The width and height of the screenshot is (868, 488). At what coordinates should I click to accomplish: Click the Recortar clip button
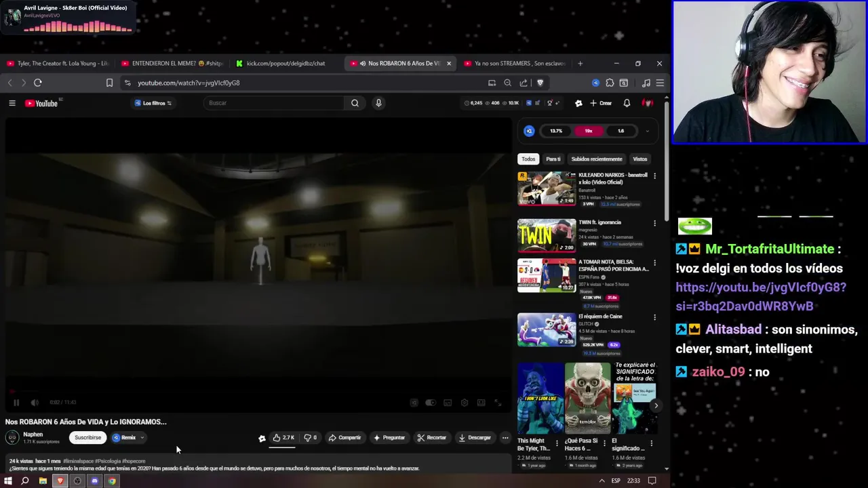click(x=432, y=438)
